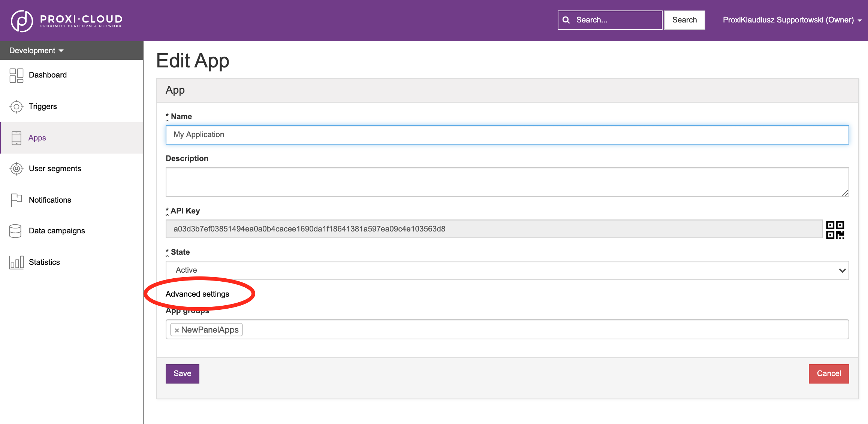Viewport: 868px width, 424px height.
Task: Click the Triggers sidebar icon
Action: (16, 106)
